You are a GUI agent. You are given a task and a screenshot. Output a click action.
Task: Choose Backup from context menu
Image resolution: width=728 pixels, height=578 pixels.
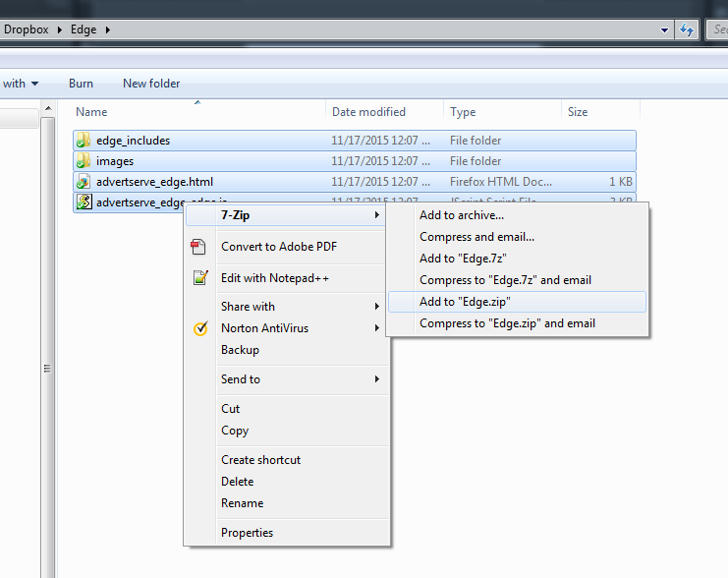287,350
